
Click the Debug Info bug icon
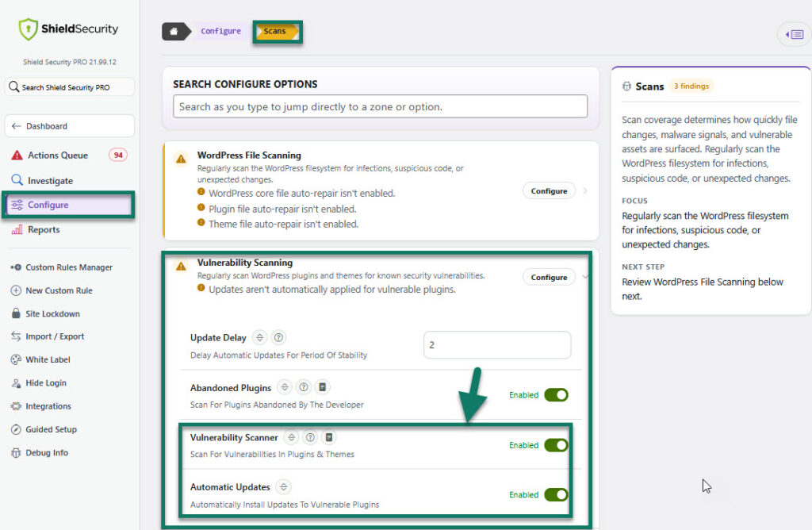16,452
